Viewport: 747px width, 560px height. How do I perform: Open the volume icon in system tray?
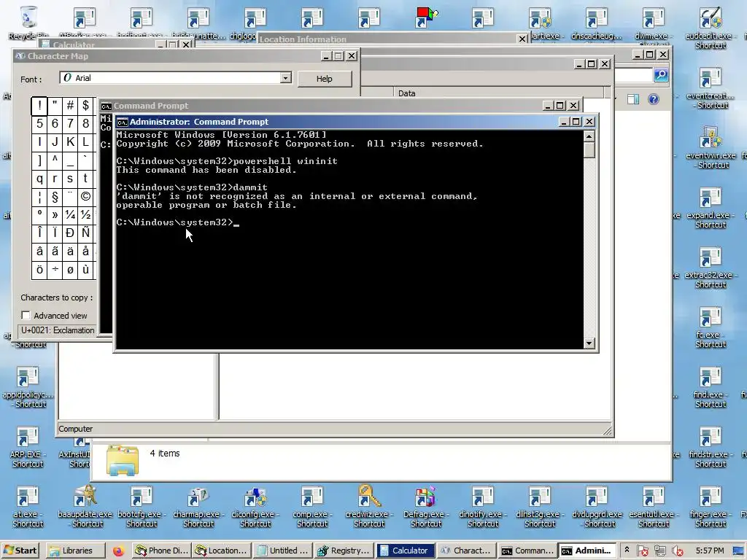click(676, 551)
